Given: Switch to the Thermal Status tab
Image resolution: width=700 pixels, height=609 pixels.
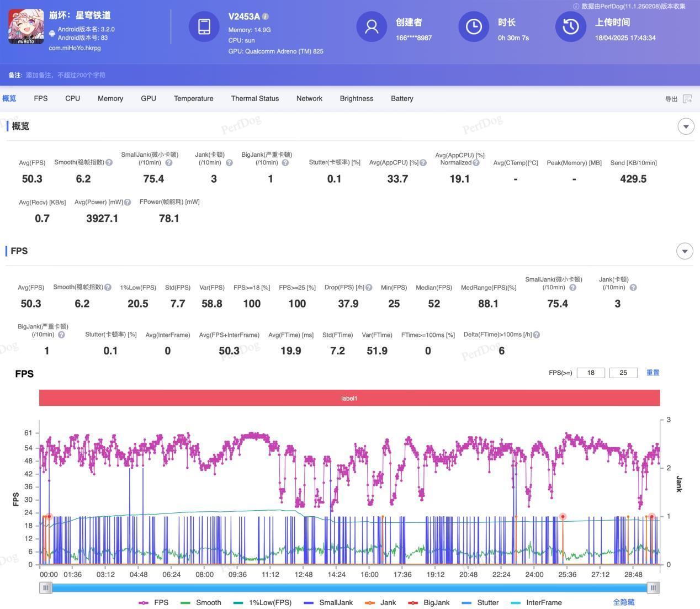Looking at the screenshot, I should coord(254,99).
